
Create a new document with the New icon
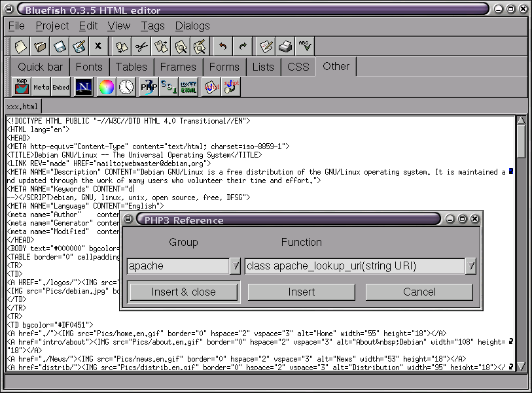[20, 46]
